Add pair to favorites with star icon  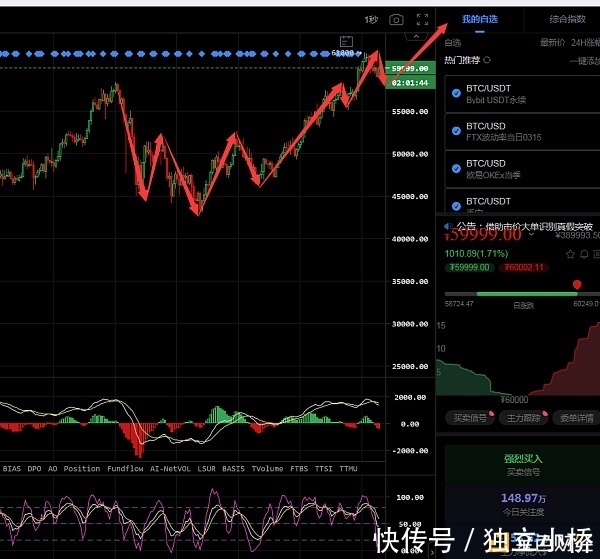[x=570, y=254]
